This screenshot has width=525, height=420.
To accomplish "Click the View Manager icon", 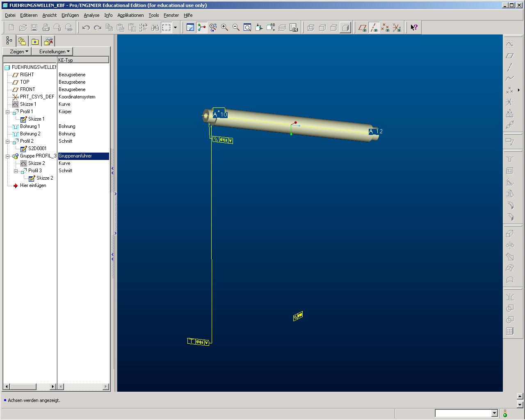I will click(294, 27).
